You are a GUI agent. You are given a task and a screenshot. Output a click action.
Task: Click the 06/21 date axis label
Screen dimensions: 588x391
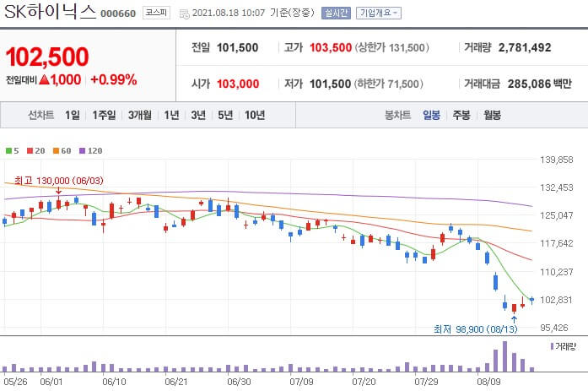176,382
